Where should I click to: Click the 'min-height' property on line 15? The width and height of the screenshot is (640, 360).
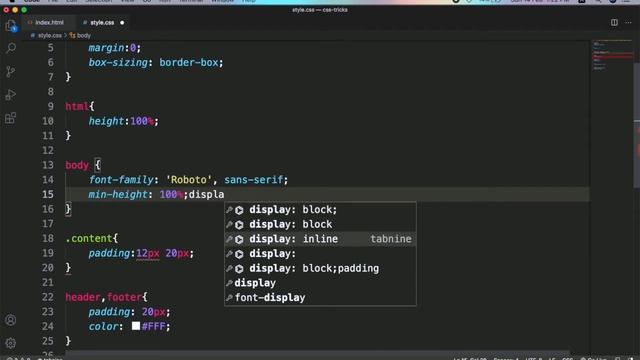point(118,195)
